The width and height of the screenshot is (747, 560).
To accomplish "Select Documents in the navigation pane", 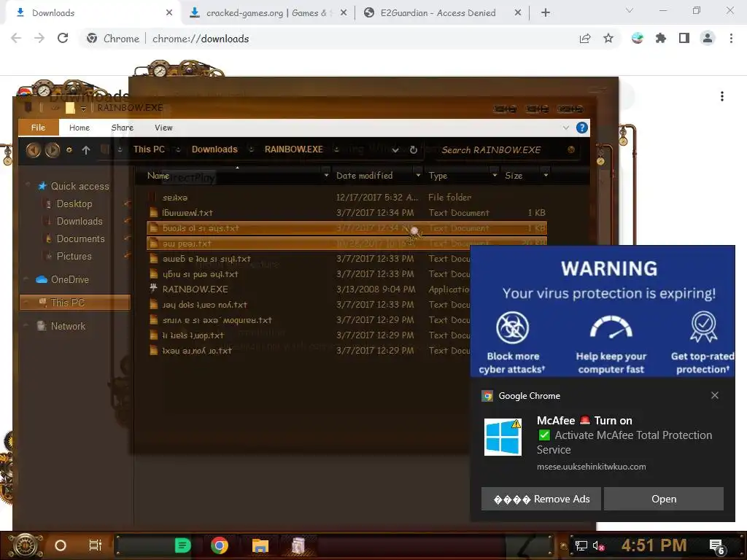I will tap(80, 239).
